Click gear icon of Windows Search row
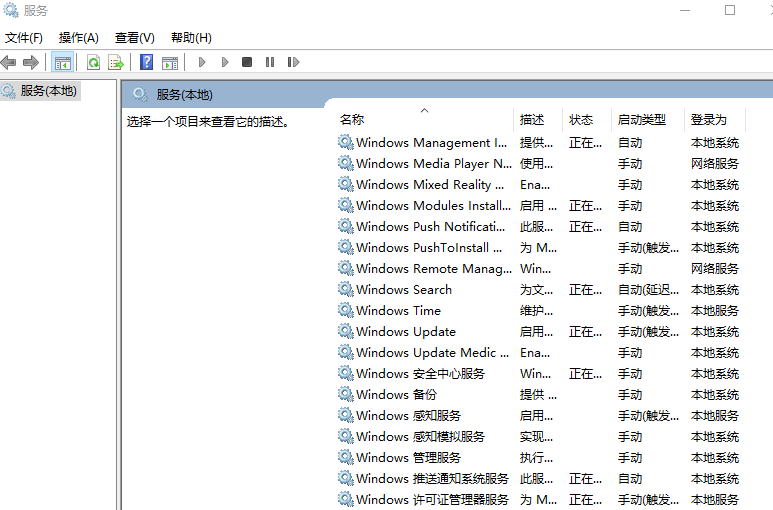The image size is (773, 510). pyautogui.click(x=346, y=289)
